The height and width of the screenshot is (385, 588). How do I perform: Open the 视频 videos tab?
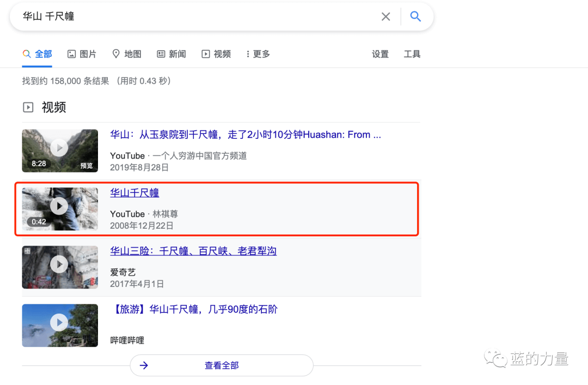click(x=216, y=54)
